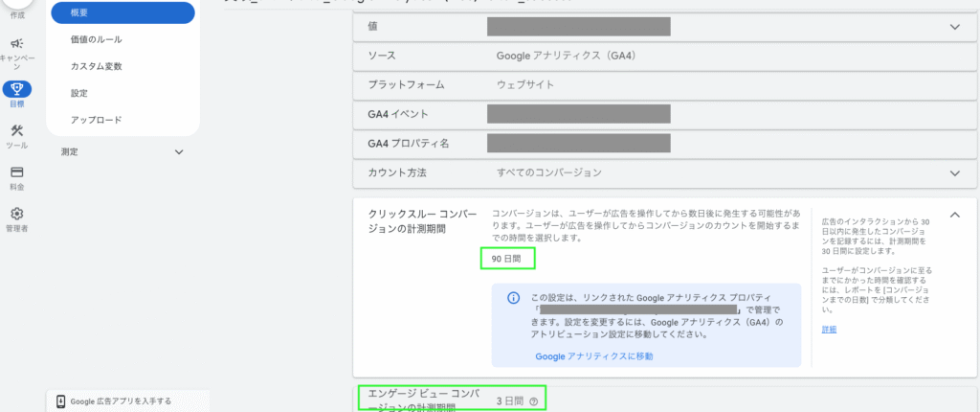Screen dimensions: 980x412
Task: Collapse the クリックスルー コンバージョン計測期間 panel
Action: click(x=953, y=215)
